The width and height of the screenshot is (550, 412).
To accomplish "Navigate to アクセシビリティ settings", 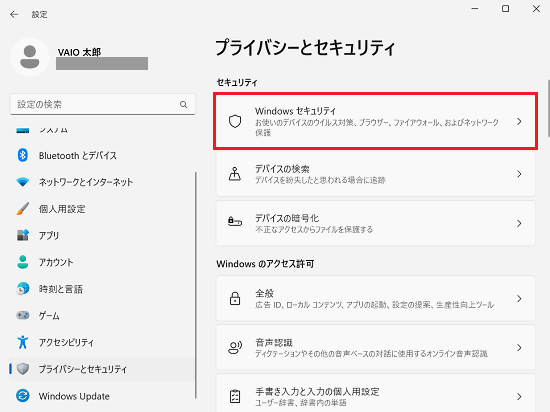I will pos(102,342).
